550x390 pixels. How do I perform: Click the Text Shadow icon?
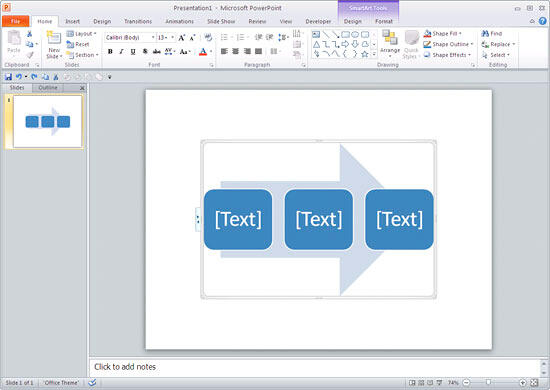(145, 52)
